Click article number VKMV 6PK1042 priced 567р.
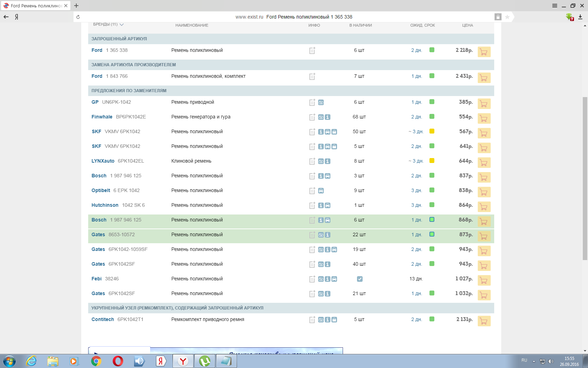 (x=122, y=131)
